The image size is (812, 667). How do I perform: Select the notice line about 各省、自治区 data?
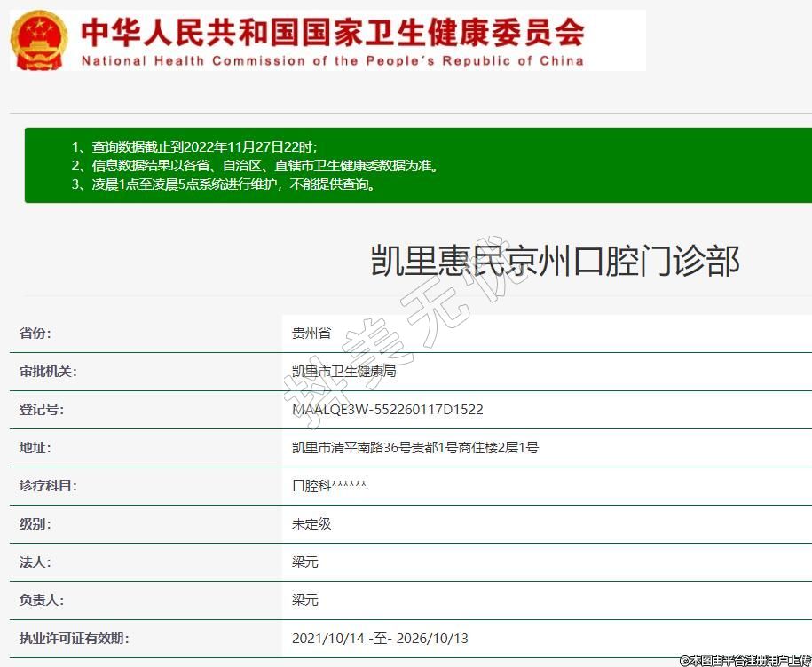pyautogui.click(x=255, y=166)
